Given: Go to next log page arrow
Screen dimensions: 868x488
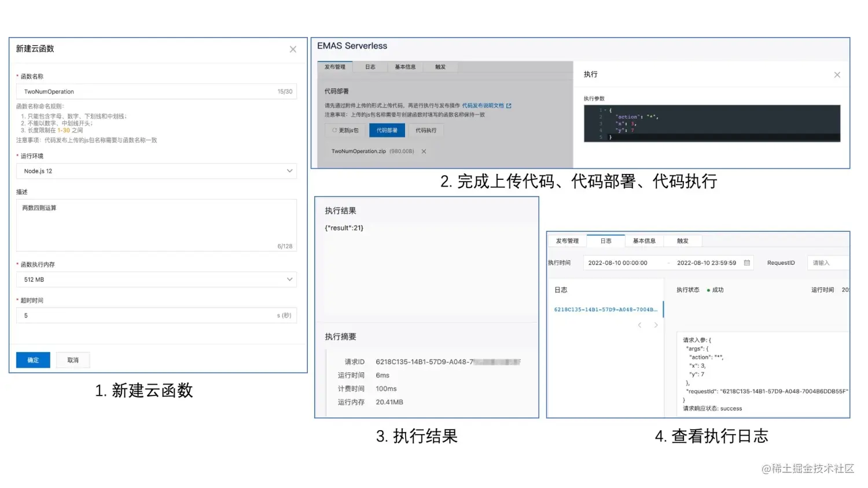Looking at the screenshot, I should [656, 326].
